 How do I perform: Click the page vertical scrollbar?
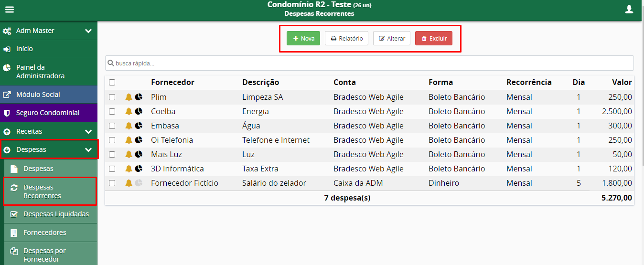[642, 95]
